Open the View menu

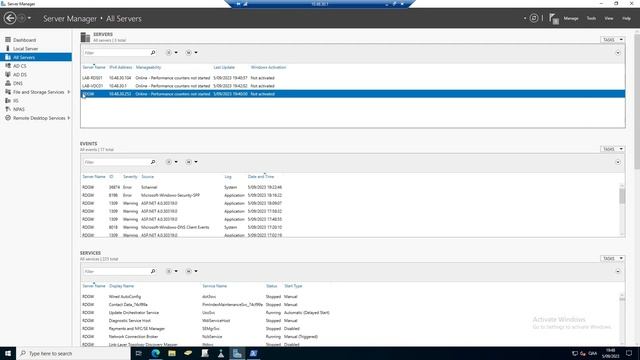point(609,18)
